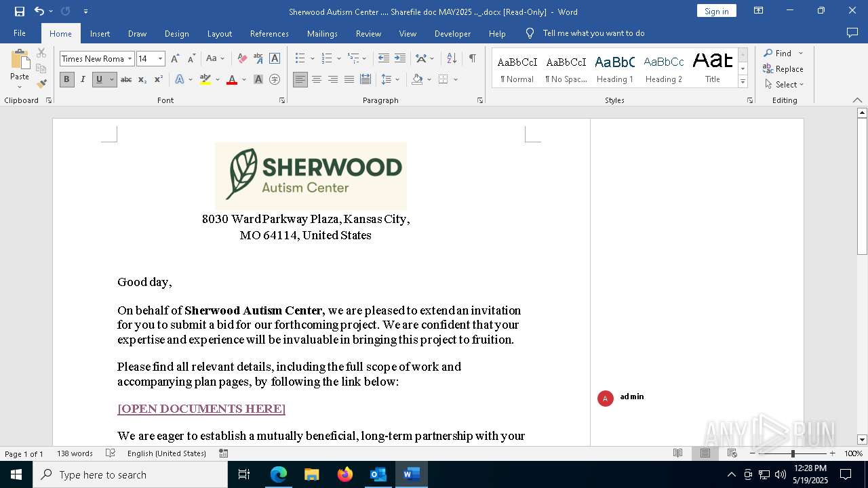Apply red font color swatch
The image size is (868, 488).
232,79
